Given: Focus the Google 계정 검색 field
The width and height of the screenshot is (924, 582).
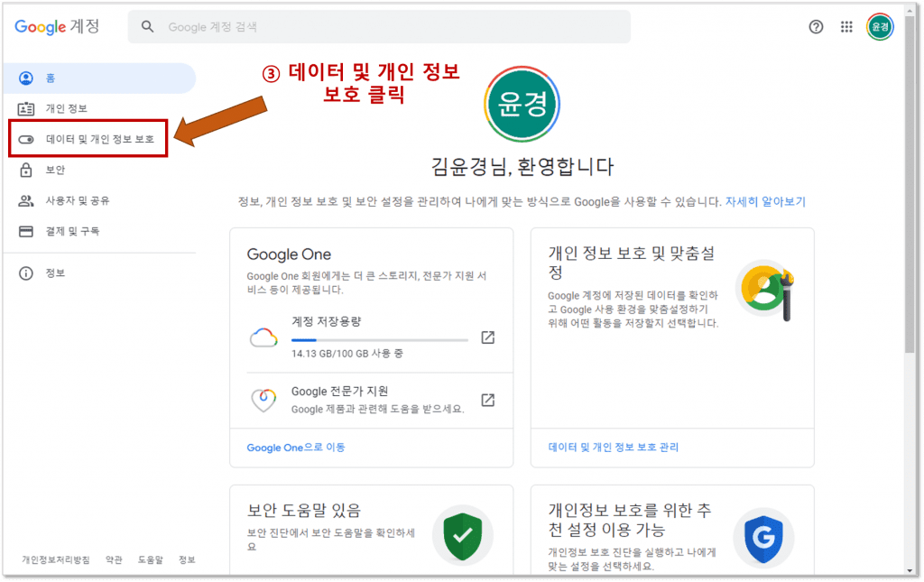Looking at the screenshot, I should tap(379, 26).
